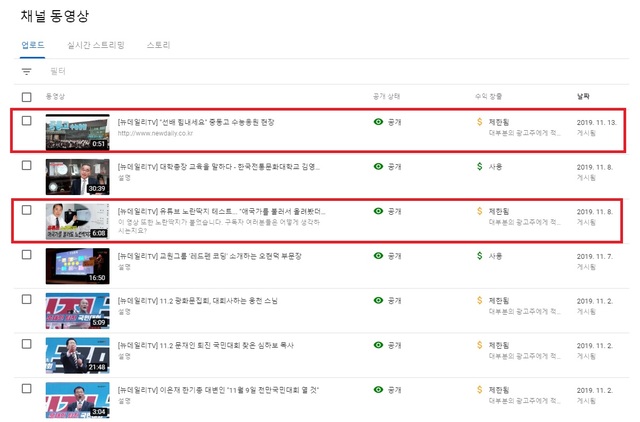Click the 6:08 video thumbnail
The image size is (640, 422).
tap(78, 221)
